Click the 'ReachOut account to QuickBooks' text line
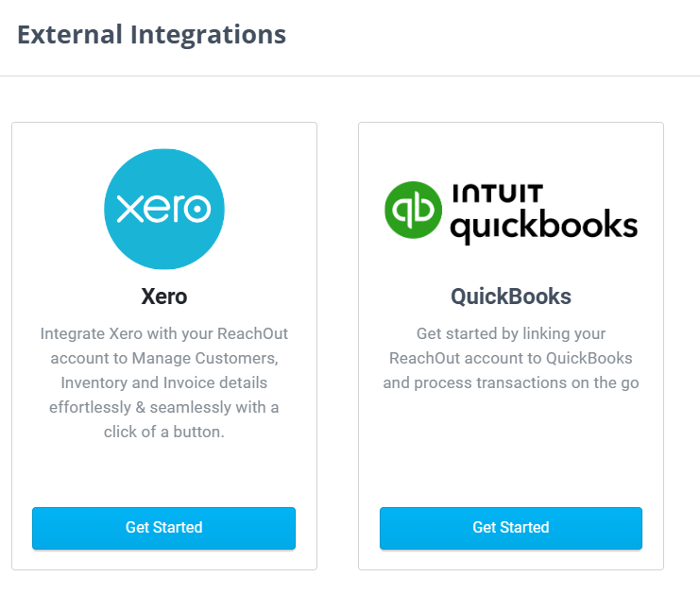Viewport: 700px width, 594px height. pyautogui.click(x=511, y=358)
